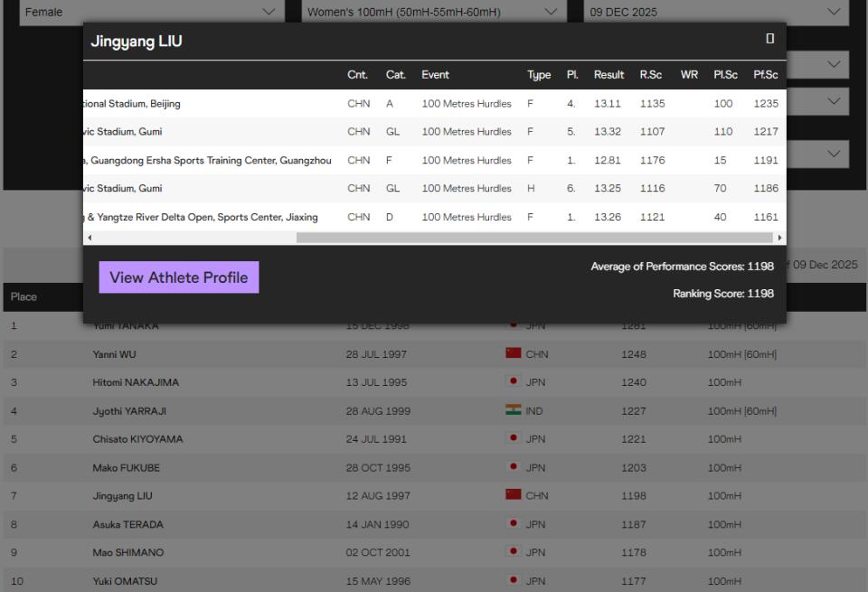This screenshot has height=592, width=868.
Task: Expand the lowest partially hidden dropdown chevron
Action: pos(833,154)
